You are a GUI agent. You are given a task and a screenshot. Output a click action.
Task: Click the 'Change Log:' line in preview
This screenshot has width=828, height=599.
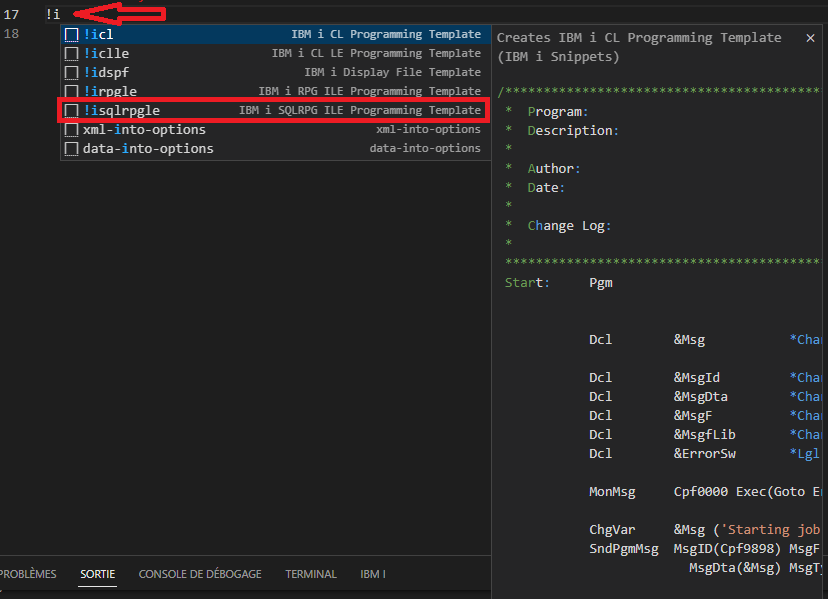pyautogui.click(x=569, y=226)
